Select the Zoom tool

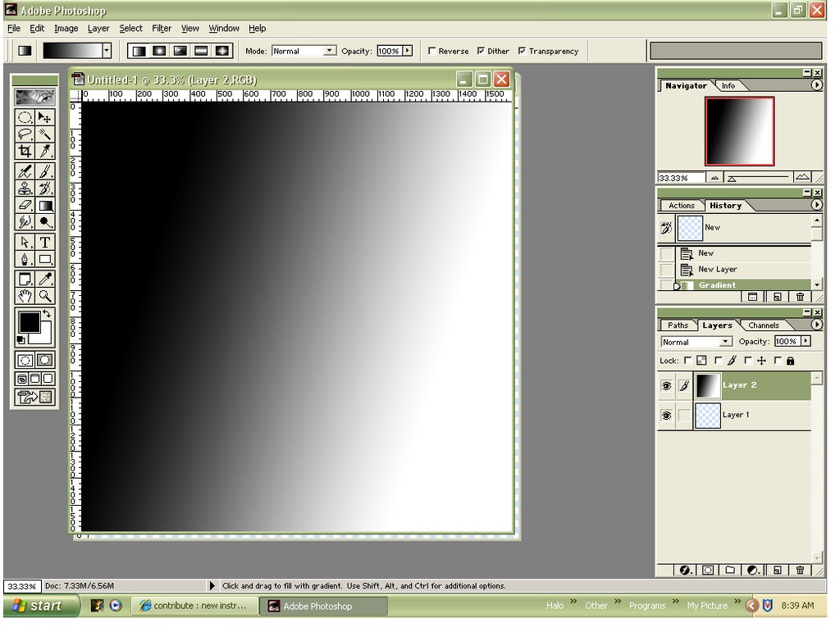coord(45,296)
